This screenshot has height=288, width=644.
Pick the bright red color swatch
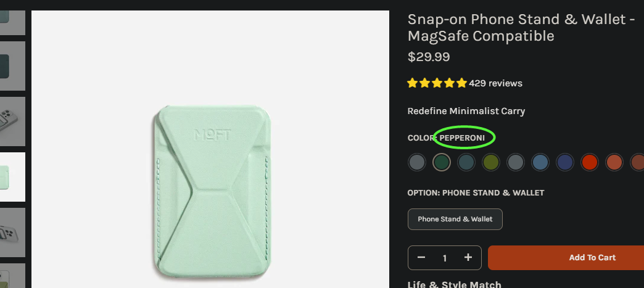[x=589, y=162]
